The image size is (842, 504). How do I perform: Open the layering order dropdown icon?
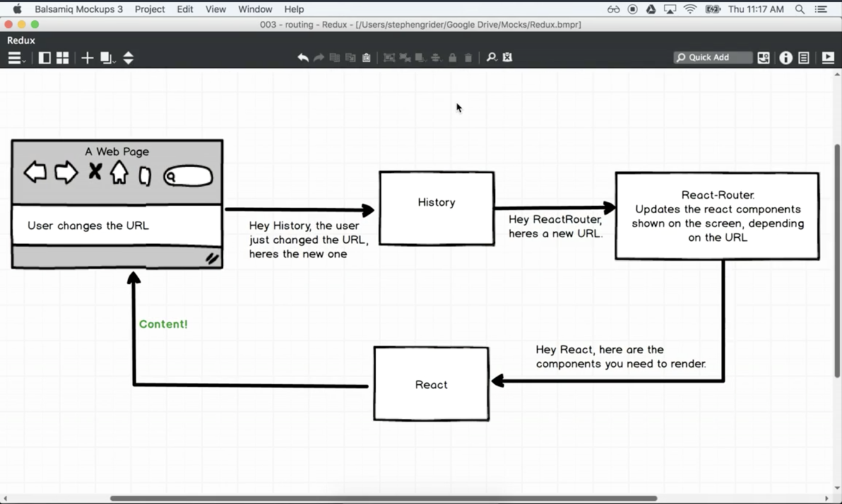[x=420, y=57]
